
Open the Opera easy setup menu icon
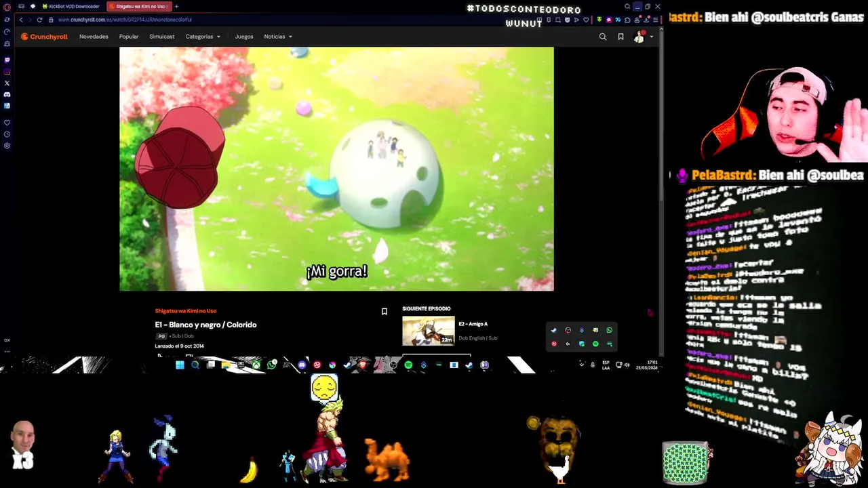click(x=655, y=20)
